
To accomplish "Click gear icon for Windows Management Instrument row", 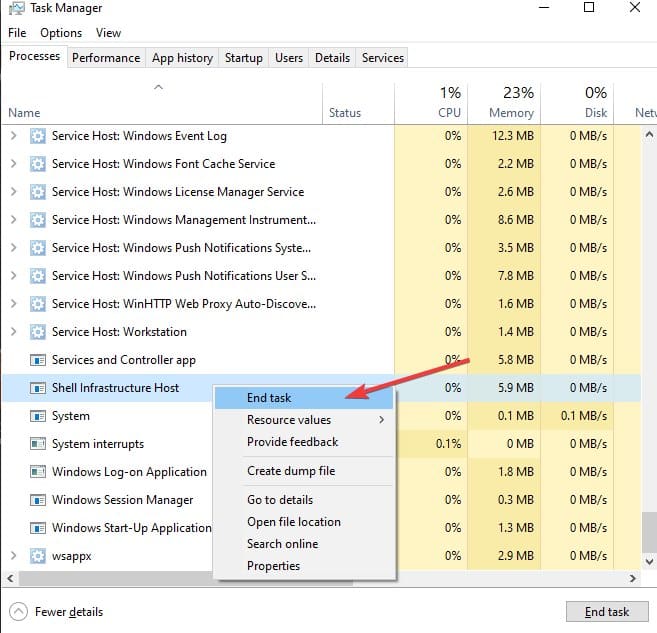I will pos(38,220).
